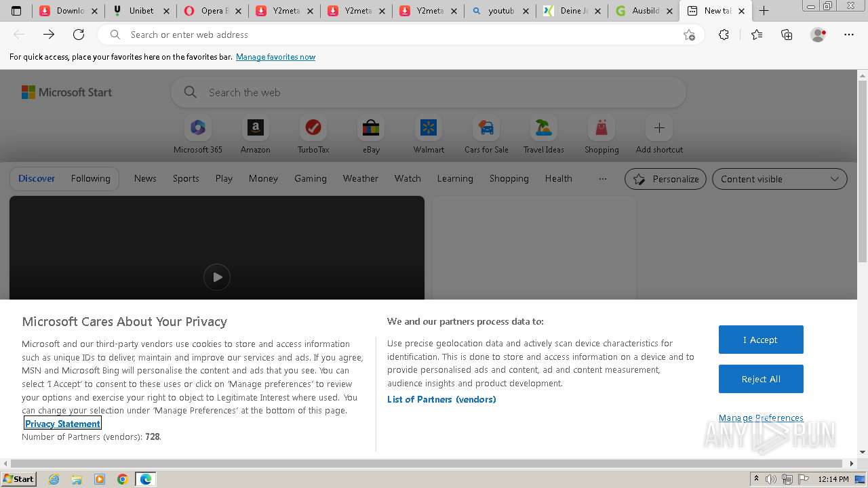This screenshot has height=488, width=868.
Task: Select the Discover feed tab
Action: [x=37, y=179]
